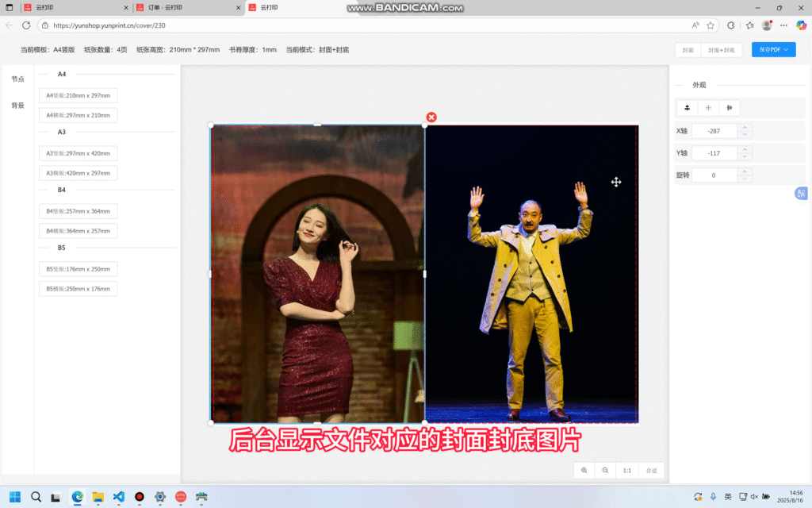812x508 pixels.
Task: Click the address bar URL
Action: (109, 25)
